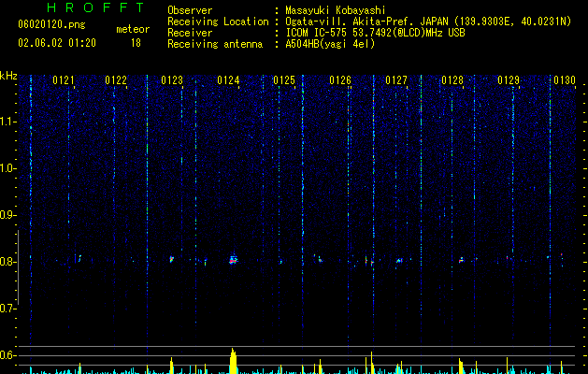Click the 0.7 kHz axis label
This screenshot has width=588, height=374.
[x=7, y=309]
